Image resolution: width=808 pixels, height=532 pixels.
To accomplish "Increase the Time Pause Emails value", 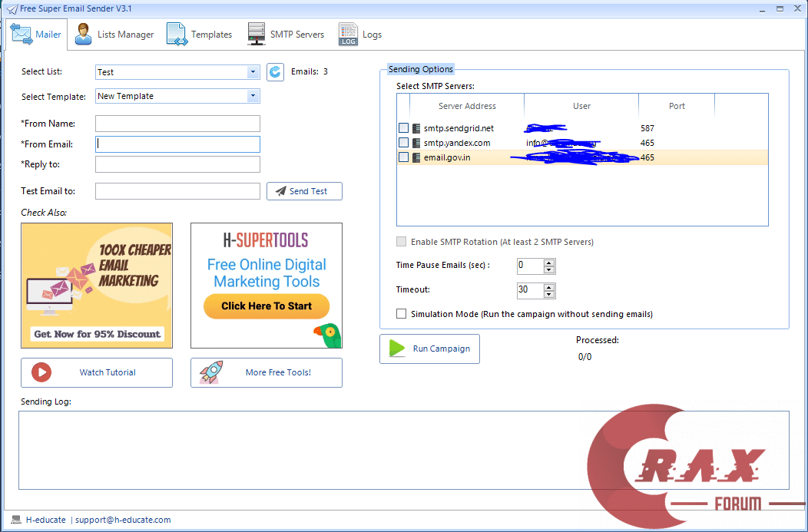I will coord(549,263).
